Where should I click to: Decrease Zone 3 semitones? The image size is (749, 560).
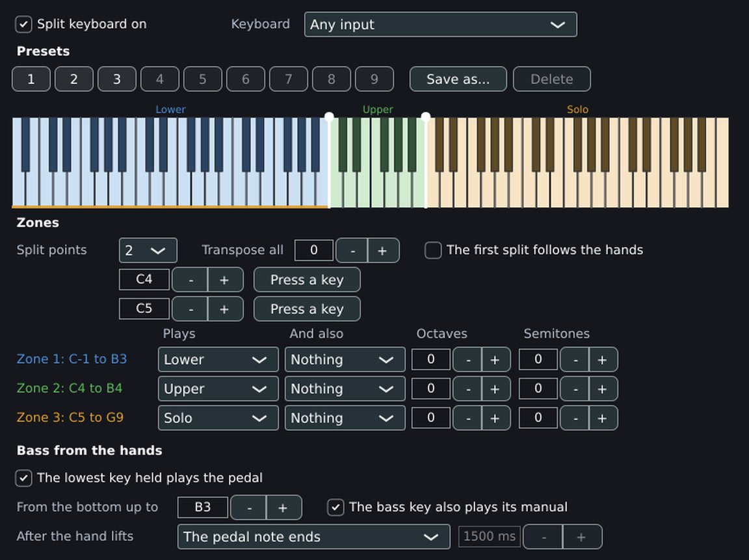575,418
